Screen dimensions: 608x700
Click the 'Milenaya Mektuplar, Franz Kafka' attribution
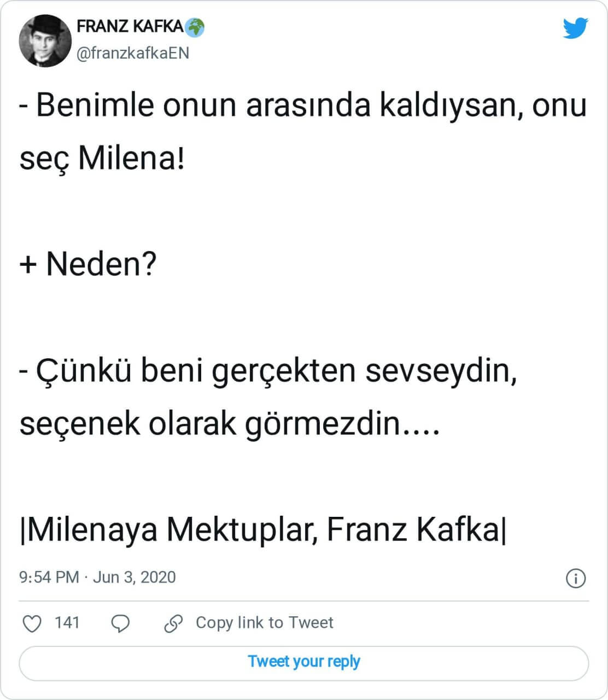coord(263,529)
